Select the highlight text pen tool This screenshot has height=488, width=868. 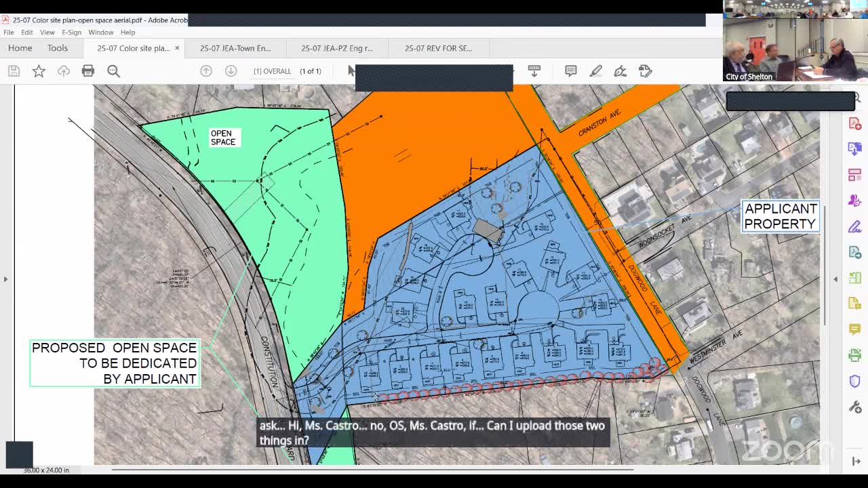(x=595, y=71)
